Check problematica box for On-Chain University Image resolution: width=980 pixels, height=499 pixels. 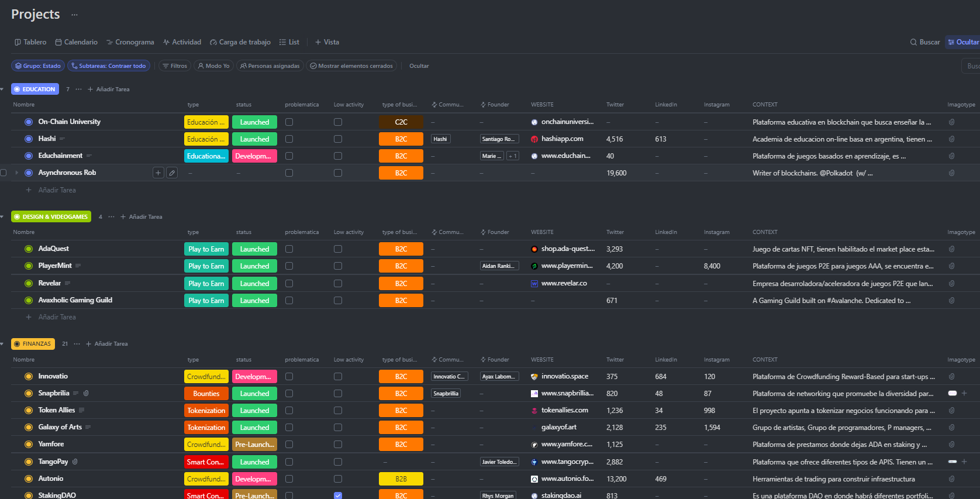point(289,122)
